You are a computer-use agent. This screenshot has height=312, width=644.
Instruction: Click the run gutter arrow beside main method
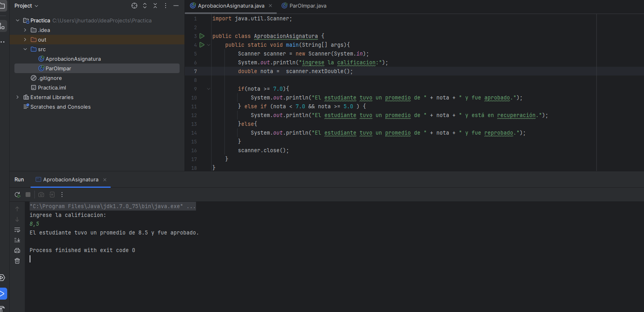(202, 45)
